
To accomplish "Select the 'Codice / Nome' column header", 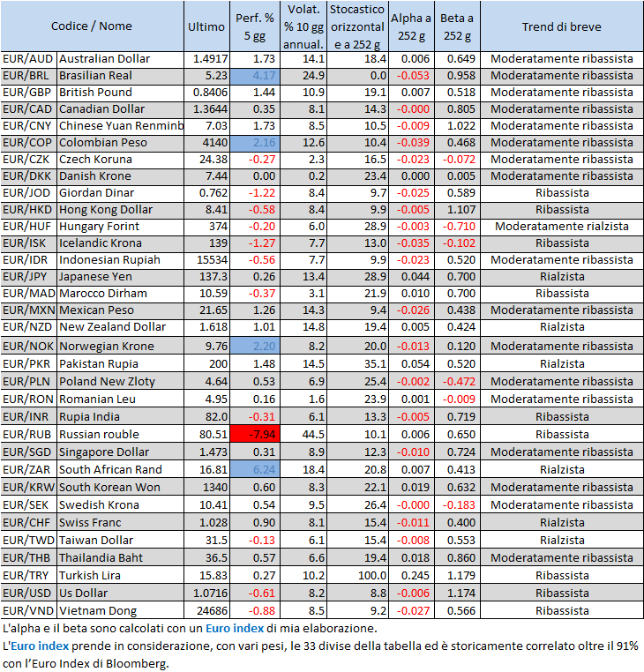I will point(92,26).
